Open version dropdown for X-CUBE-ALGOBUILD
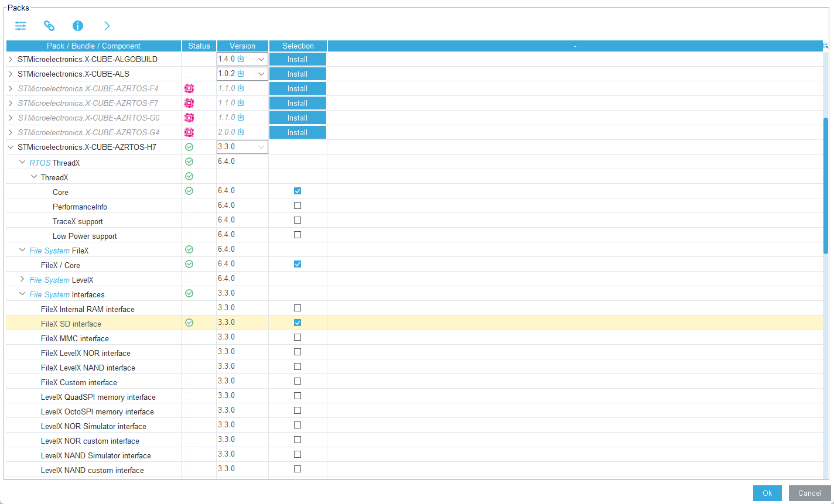 261,59
